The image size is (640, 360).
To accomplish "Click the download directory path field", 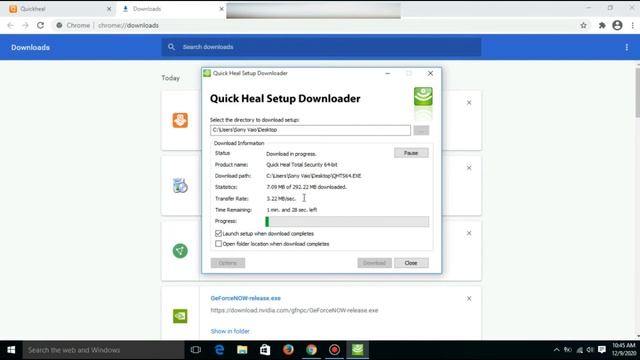I will [x=310, y=130].
